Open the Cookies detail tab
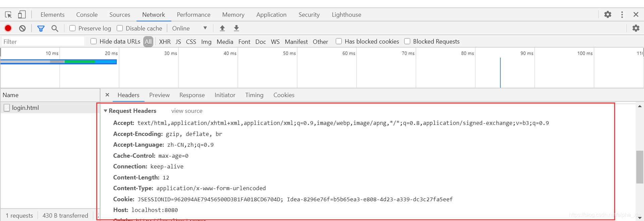The image size is (644, 221). click(x=284, y=95)
